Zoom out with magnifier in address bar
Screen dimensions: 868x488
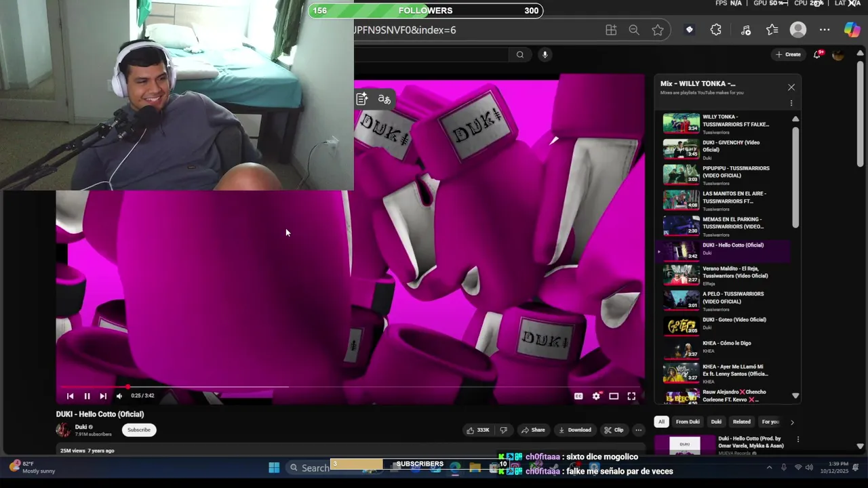click(x=634, y=30)
